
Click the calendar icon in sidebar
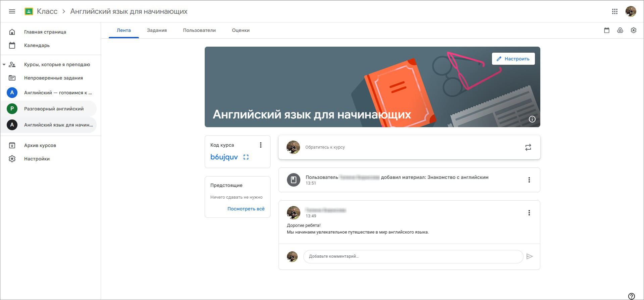(x=12, y=45)
